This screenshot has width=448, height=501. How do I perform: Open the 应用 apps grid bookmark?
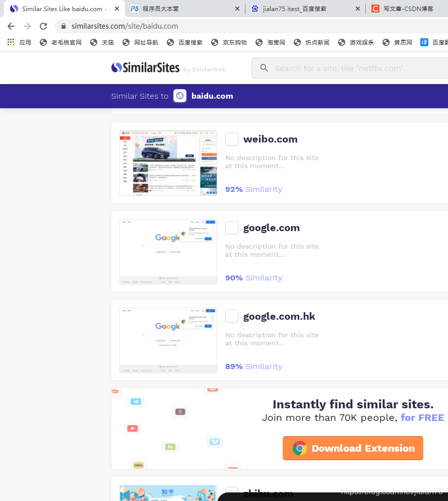(x=19, y=42)
